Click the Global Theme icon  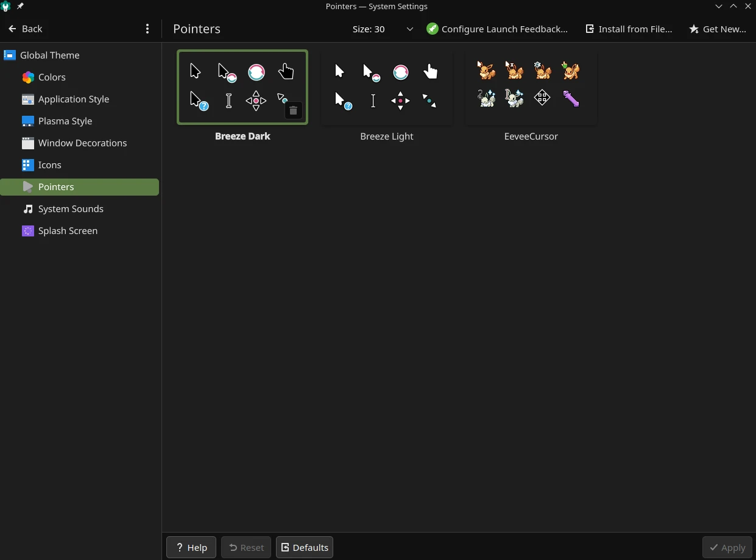coord(10,55)
